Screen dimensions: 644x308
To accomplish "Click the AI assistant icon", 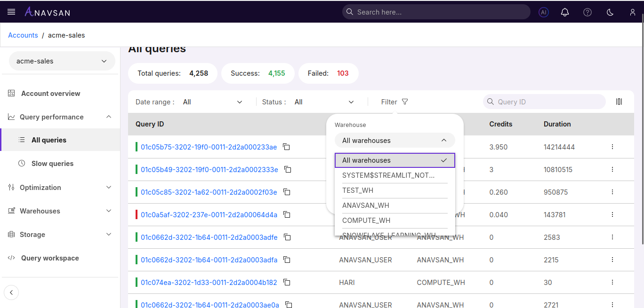I will click(544, 12).
